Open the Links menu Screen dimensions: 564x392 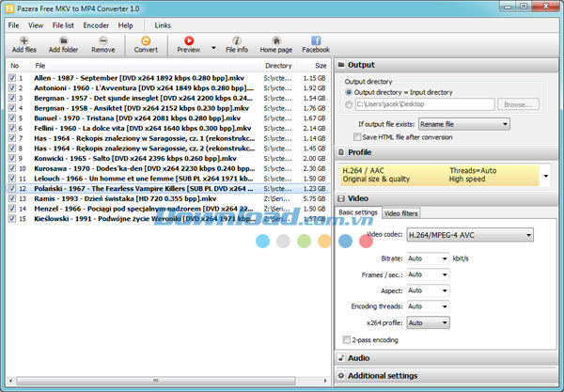pos(163,25)
